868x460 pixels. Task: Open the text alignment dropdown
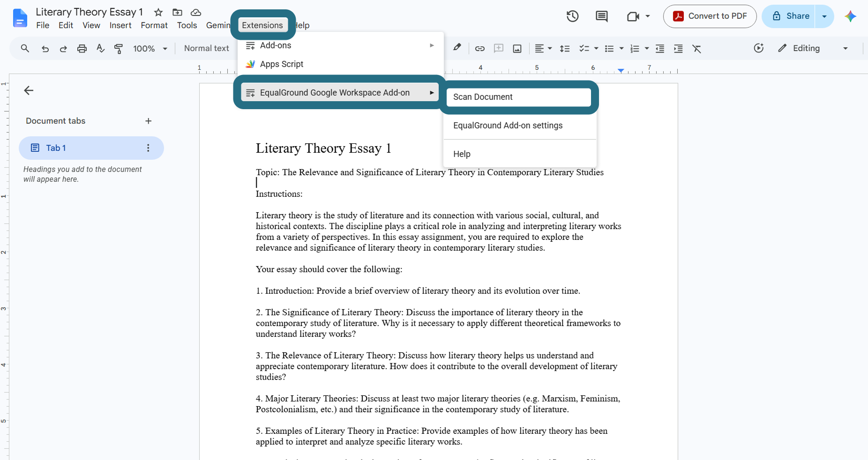[544, 48]
